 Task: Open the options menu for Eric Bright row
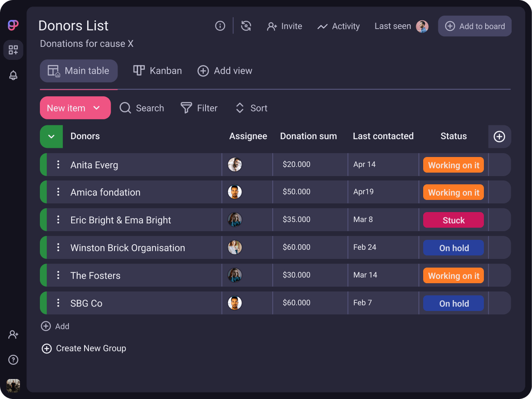pyautogui.click(x=58, y=219)
